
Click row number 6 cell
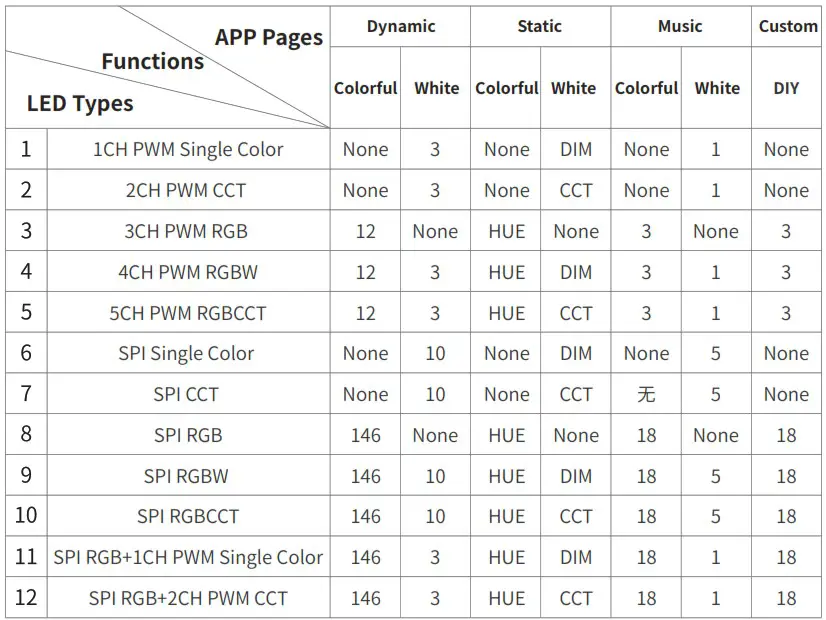(x=26, y=353)
